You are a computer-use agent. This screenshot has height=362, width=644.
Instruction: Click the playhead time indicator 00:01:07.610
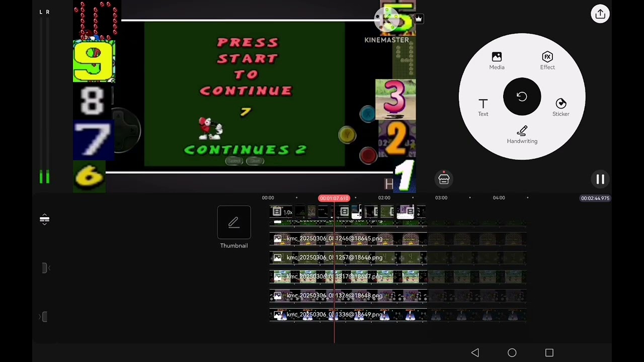coord(334,198)
